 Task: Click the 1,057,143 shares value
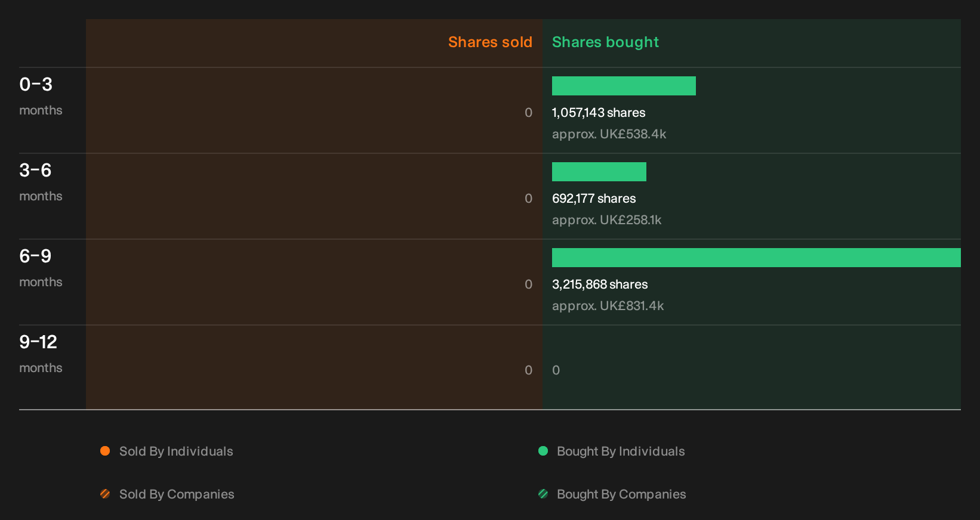(x=599, y=113)
